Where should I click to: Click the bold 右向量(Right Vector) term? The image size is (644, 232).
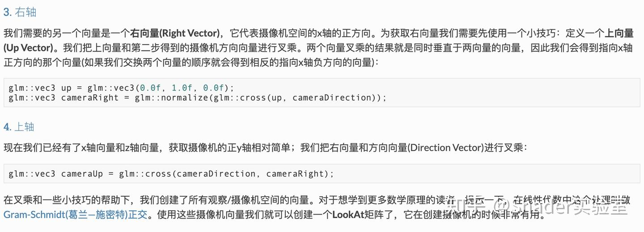tap(175, 33)
